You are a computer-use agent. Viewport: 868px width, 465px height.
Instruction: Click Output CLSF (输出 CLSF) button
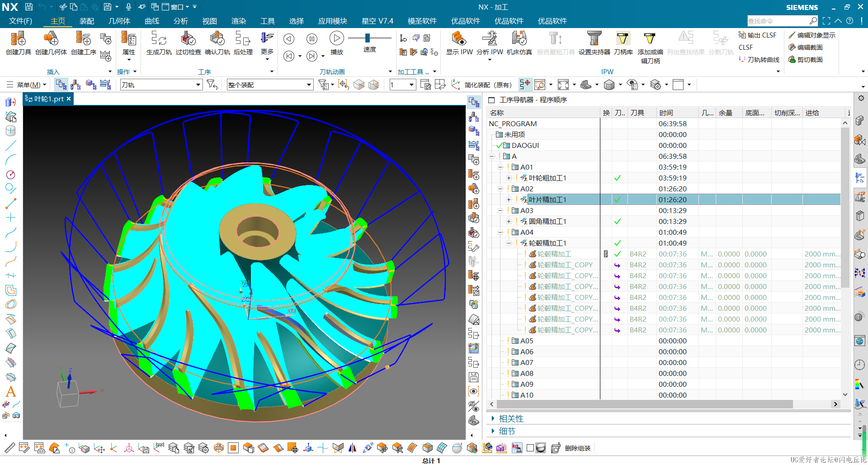(x=758, y=35)
